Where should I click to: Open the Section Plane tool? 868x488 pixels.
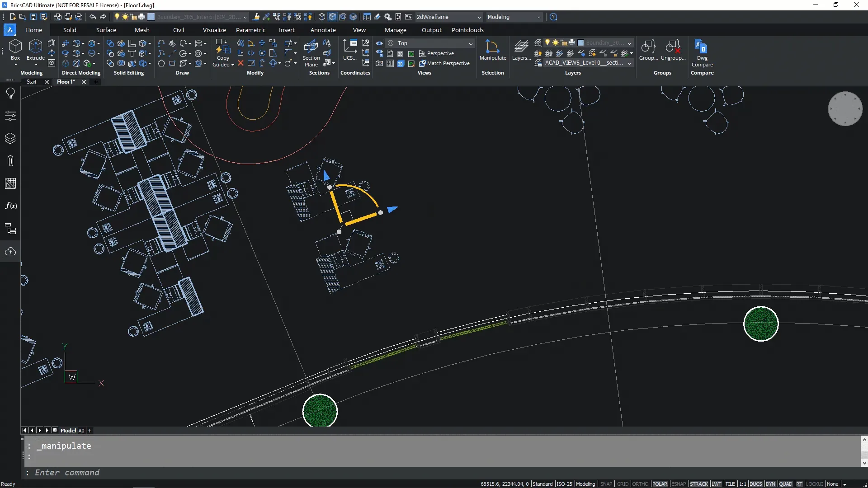[311, 52]
